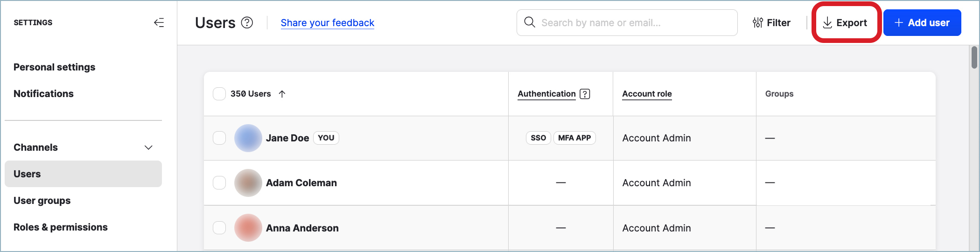Follow the Share your feedback link
This screenshot has width=980, height=252.
point(327,23)
